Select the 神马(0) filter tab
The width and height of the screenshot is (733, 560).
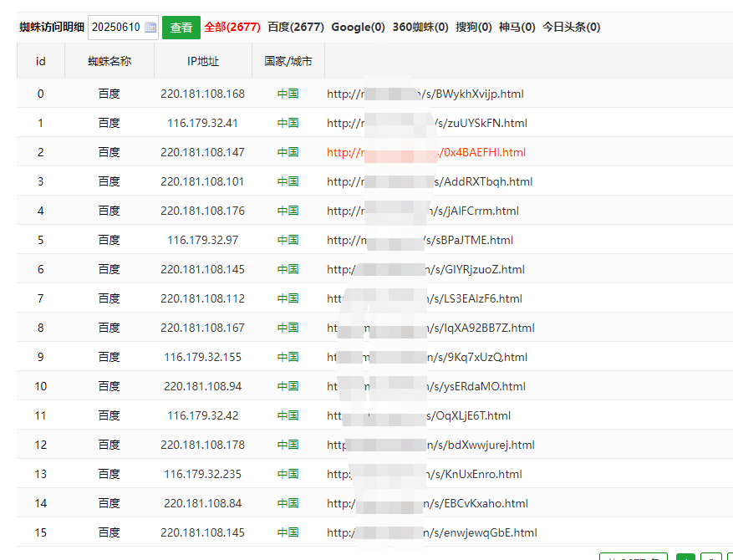tap(517, 27)
